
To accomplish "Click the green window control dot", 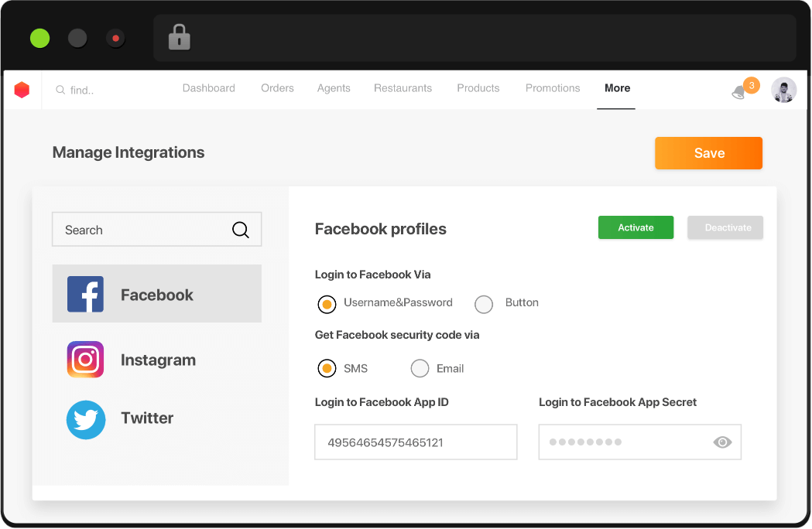I will (x=40, y=39).
